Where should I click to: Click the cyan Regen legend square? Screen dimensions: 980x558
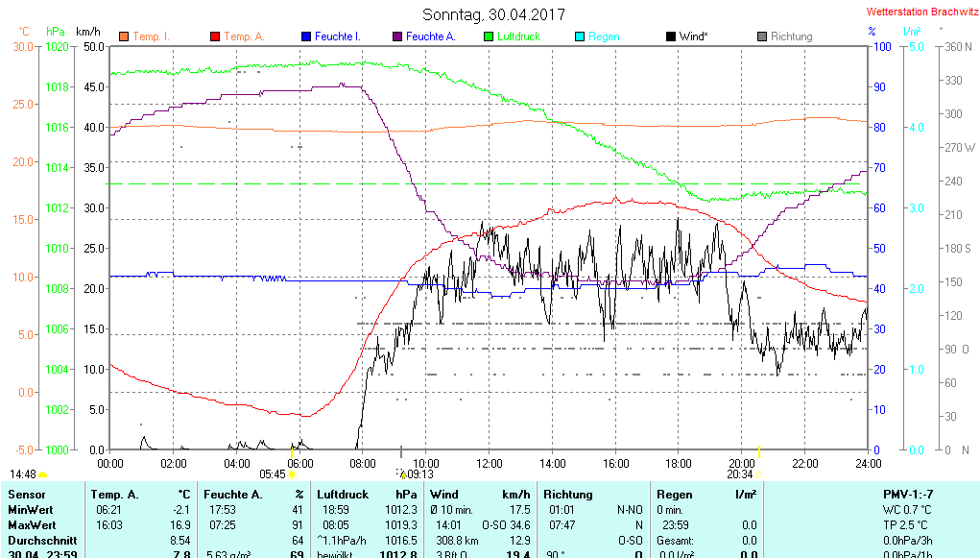[x=580, y=36]
